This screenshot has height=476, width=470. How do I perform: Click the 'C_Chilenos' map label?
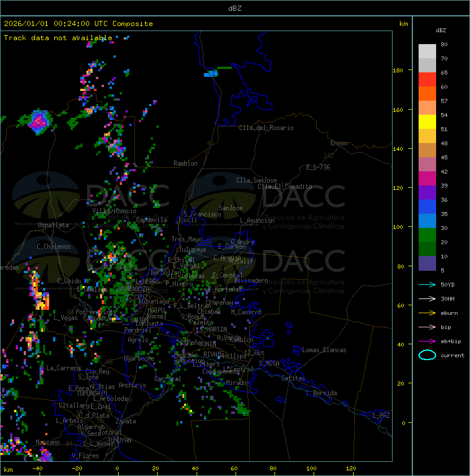point(54,246)
